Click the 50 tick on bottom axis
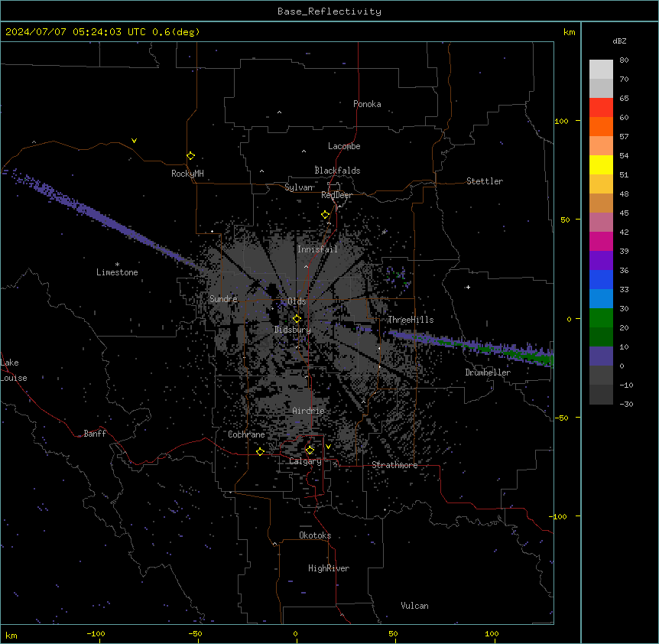 tap(393, 633)
